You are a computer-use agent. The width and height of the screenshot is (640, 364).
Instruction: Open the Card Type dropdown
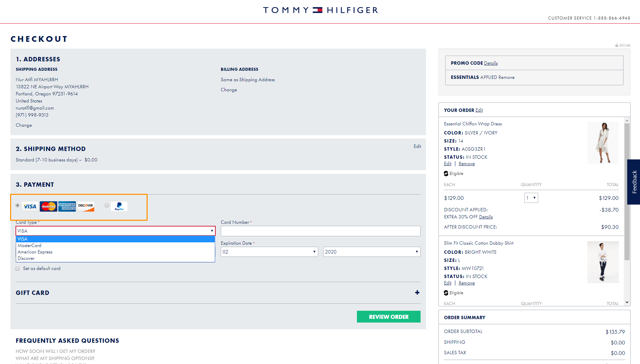(x=116, y=231)
